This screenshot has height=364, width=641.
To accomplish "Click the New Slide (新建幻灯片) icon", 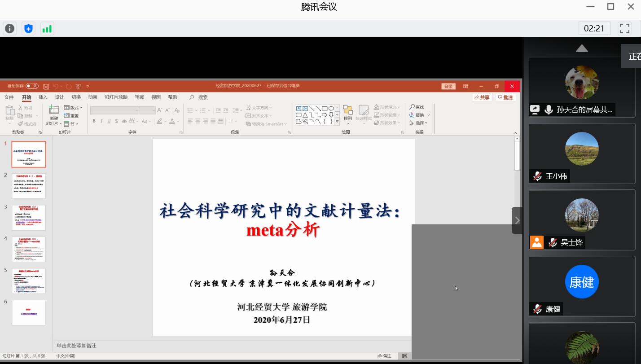I will click(54, 110).
